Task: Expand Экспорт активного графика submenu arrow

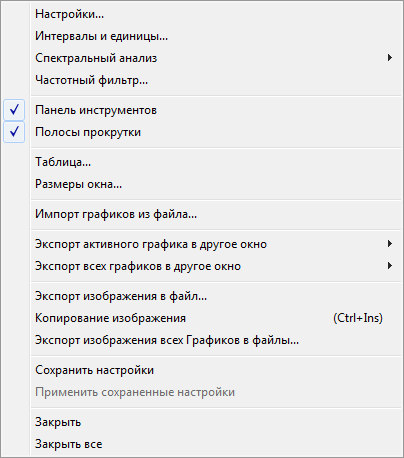Action: point(389,244)
